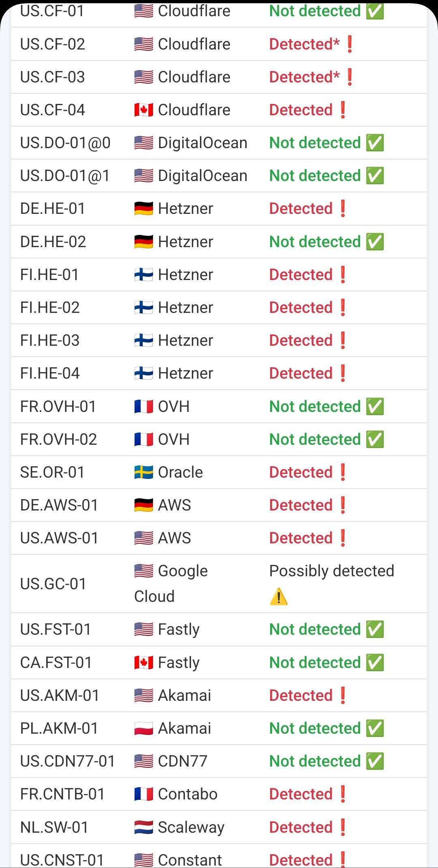Click green checkmark in US.DO-01@0 row
The width and height of the screenshot is (438, 868).
[375, 143]
